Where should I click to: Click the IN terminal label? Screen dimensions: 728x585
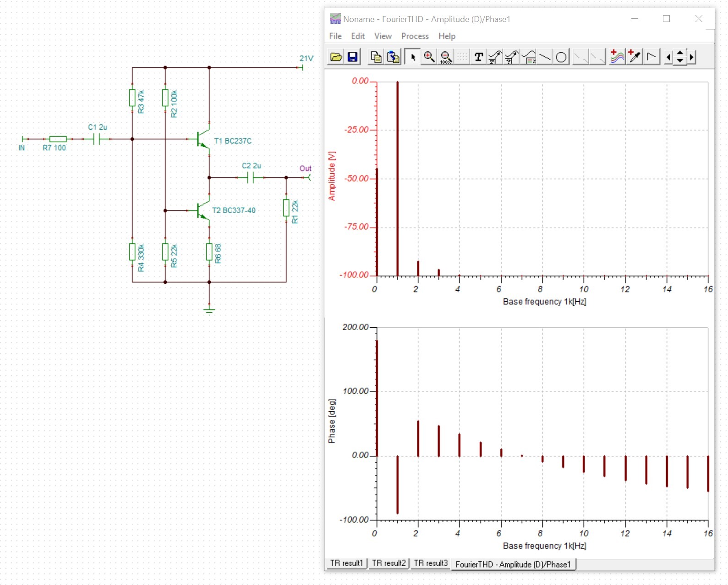point(22,148)
